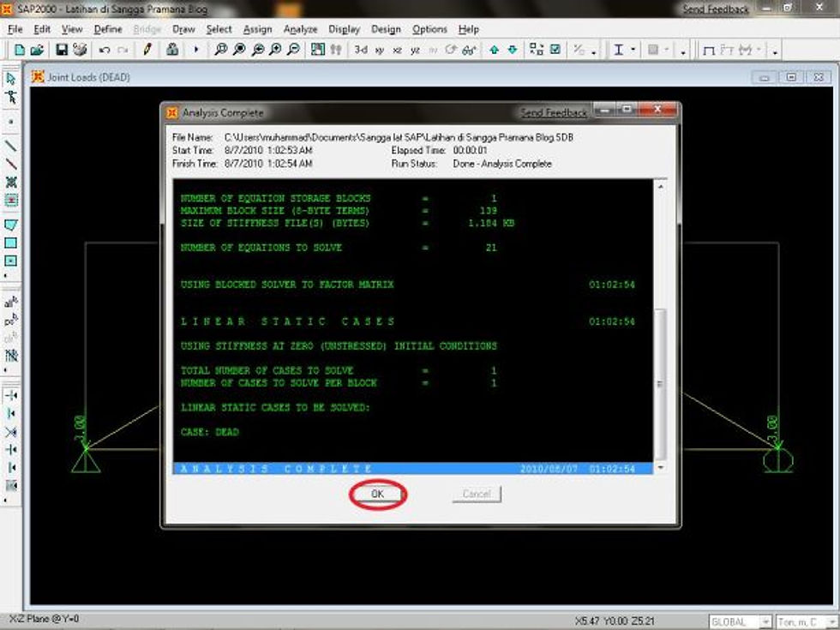
Task: Expand the I-section frame dropdown arrow
Action: [633, 50]
